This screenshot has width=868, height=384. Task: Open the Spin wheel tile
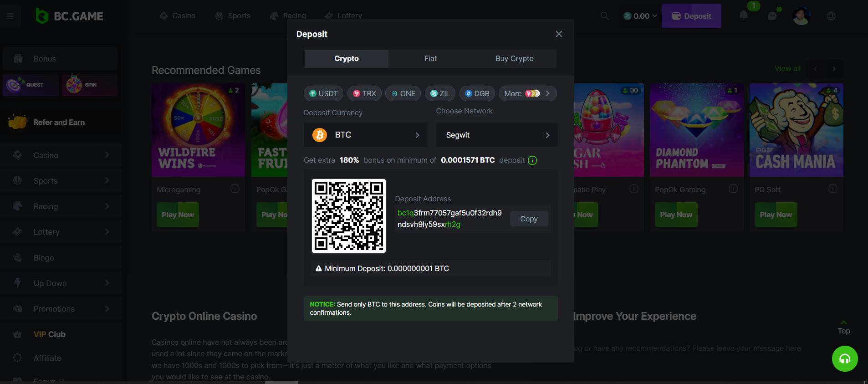89,85
